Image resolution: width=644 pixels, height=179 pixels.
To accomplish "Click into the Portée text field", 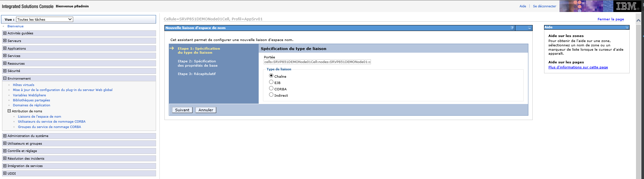I will (x=317, y=62).
